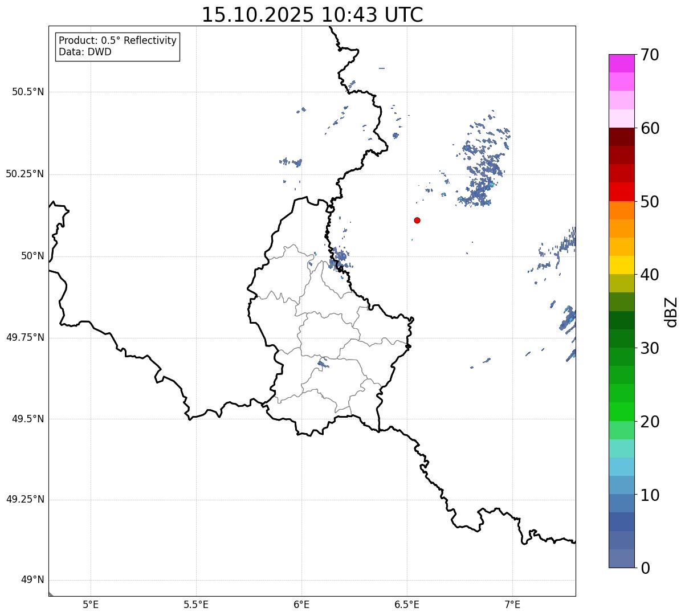Viewport: 685px width, 616px height.
Task: Click the colorbar's 70 tick label
Action: point(650,55)
